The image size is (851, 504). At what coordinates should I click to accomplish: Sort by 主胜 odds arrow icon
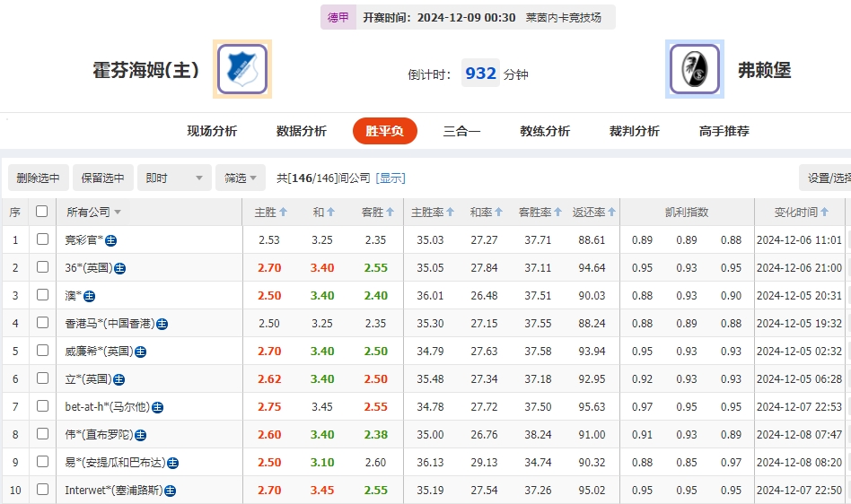284,213
